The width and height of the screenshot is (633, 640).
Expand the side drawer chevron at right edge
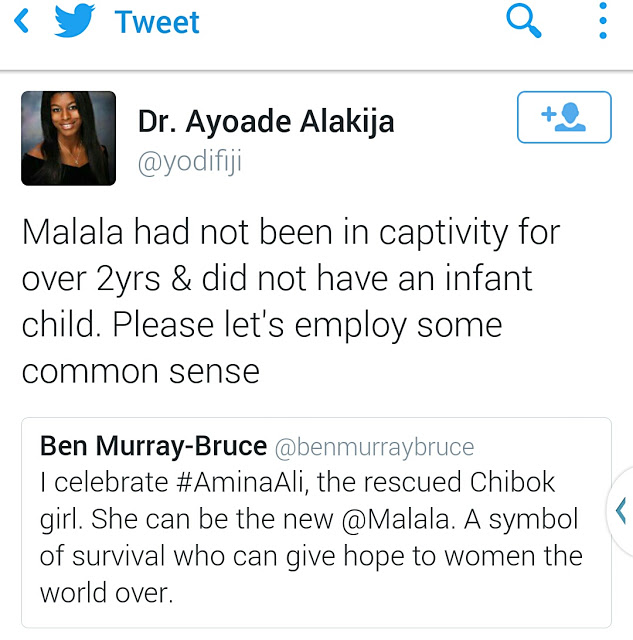click(621, 511)
